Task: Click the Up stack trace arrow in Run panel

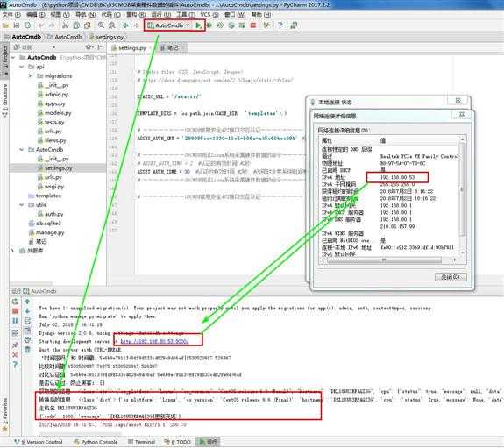Action: [x=27, y=302]
